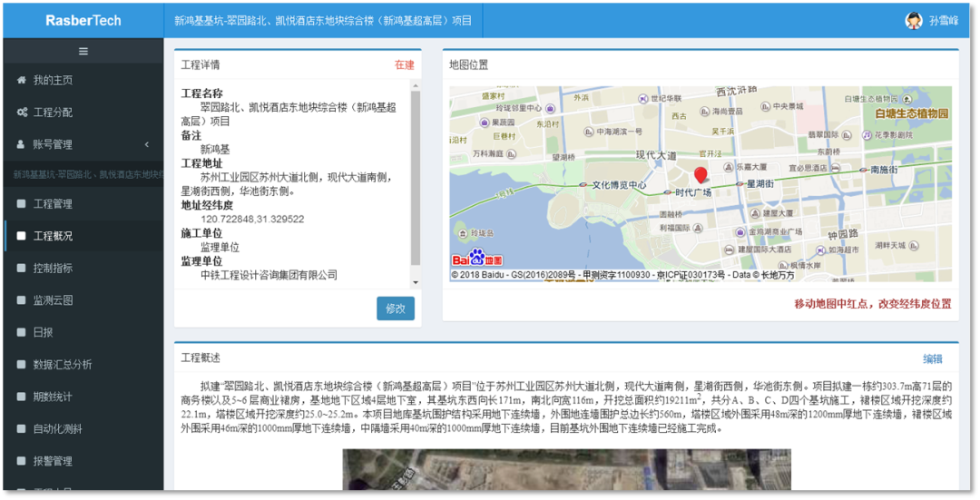Click the 钟园路 road label on map
980x500 pixels.
coord(843,234)
